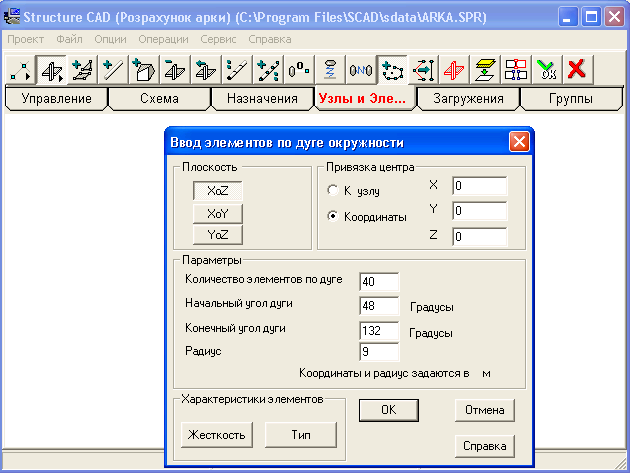The width and height of the screenshot is (630, 473).
Task: Click the add solid (cube) element icon
Action: [144, 70]
